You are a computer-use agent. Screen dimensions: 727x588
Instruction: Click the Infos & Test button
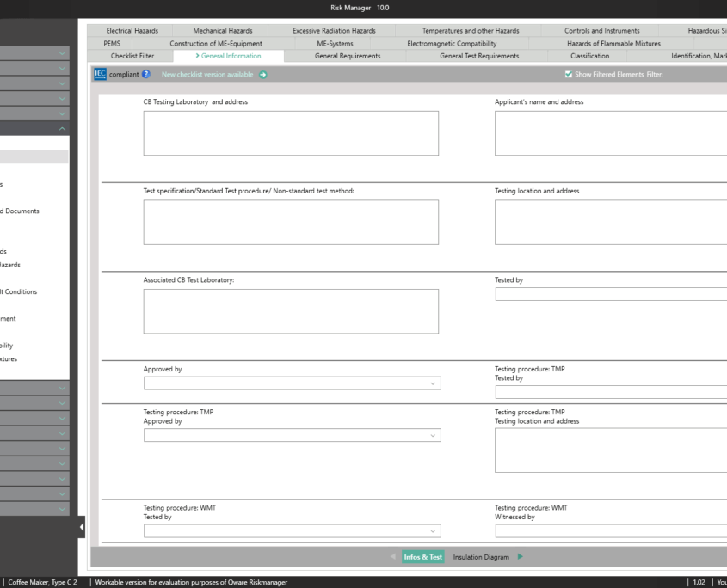coord(422,557)
